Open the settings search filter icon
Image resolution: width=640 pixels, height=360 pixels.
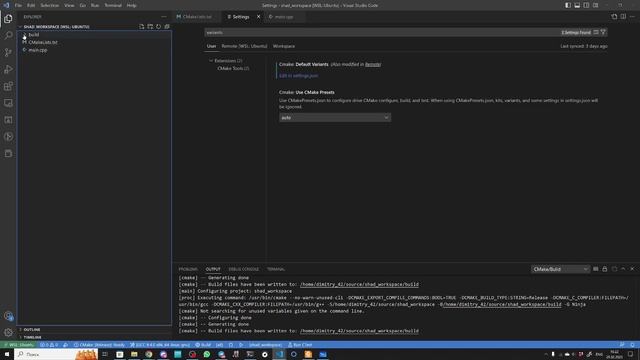603,32
